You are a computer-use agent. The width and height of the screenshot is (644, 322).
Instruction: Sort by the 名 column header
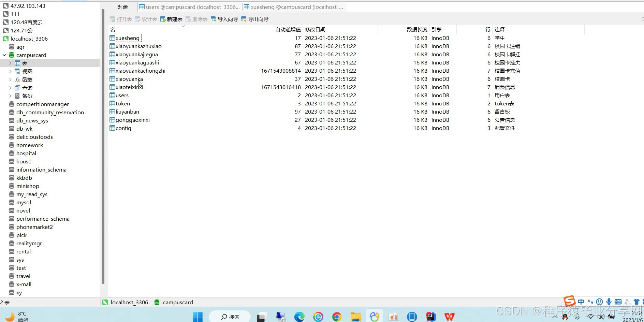tap(183, 29)
